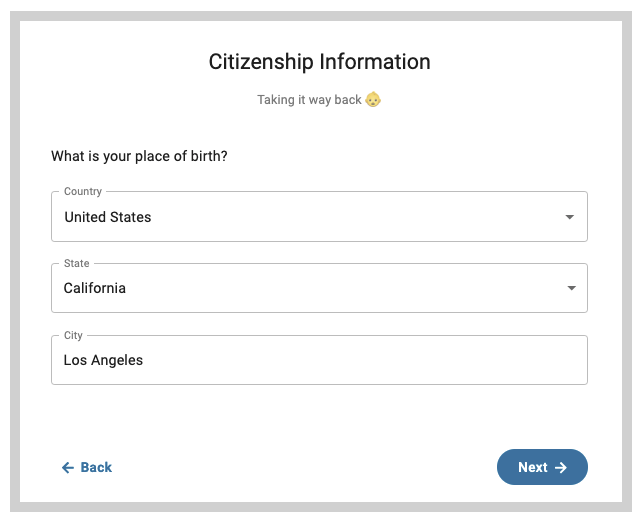Open the State select showing California
Image resolution: width=638 pixels, height=521 pixels.
319,288
